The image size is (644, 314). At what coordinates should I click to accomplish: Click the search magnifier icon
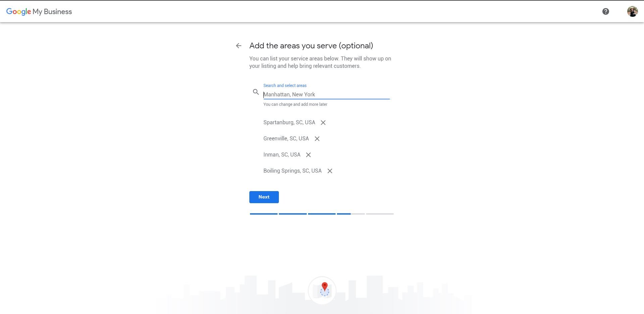(256, 92)
